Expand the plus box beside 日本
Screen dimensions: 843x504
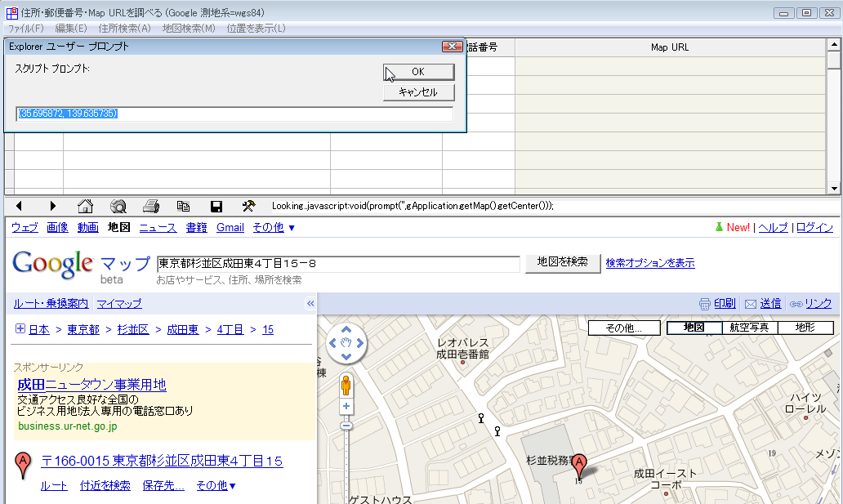20,328
